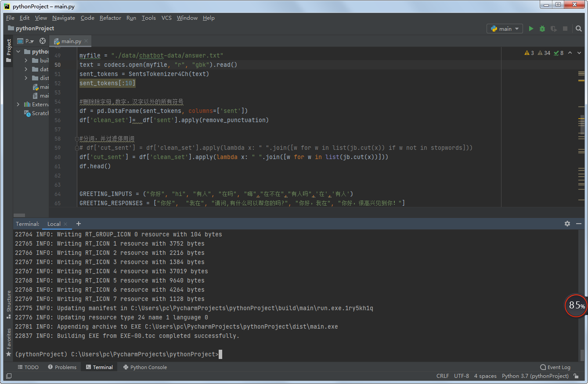Image resolution: width=588 pixels, height=384 pixels.
Task: Open the Event Log
Action: pos(555,367)
